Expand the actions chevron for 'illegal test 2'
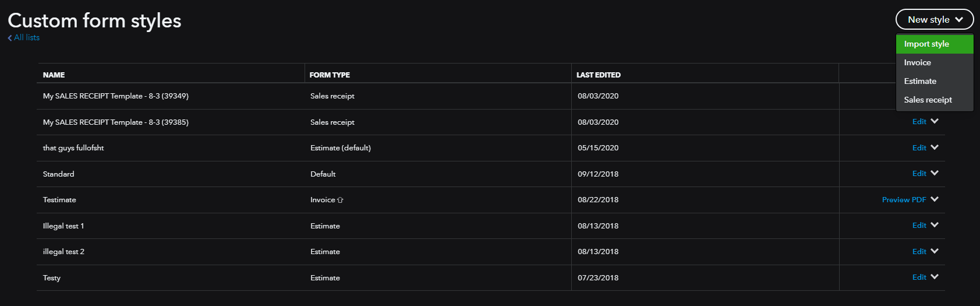 click(x=935, y=251)
